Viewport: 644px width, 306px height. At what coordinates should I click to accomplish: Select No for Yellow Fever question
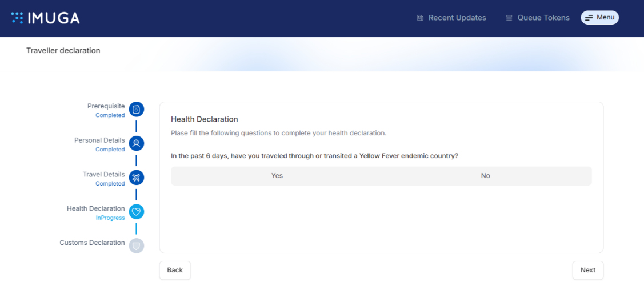485,176
